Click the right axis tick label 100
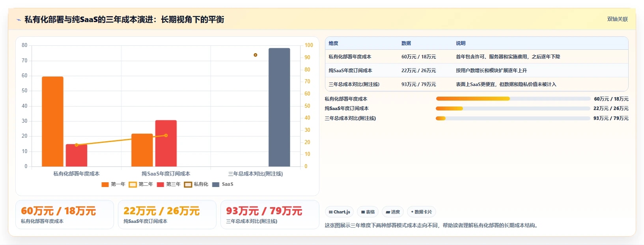The height and width of the screenshot is (245, 644). (x=309, y=45)
